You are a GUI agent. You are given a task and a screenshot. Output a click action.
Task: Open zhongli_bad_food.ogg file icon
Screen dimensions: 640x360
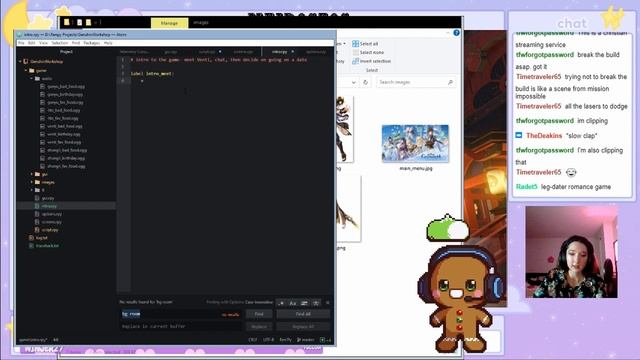point(42,150)
